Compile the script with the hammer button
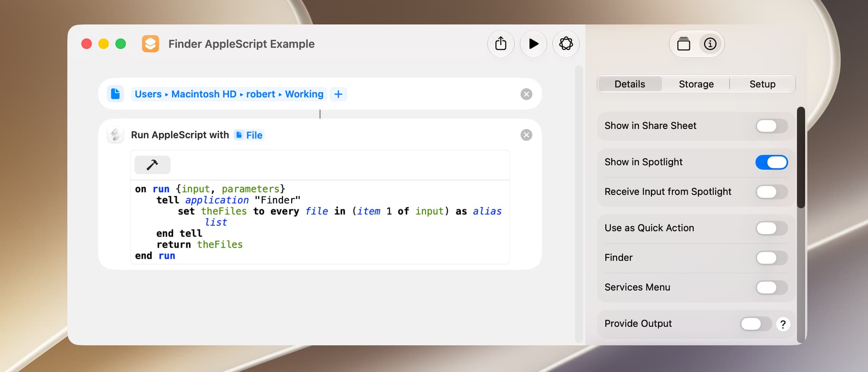This screenshot has height=372, width=868. point(152,165)
